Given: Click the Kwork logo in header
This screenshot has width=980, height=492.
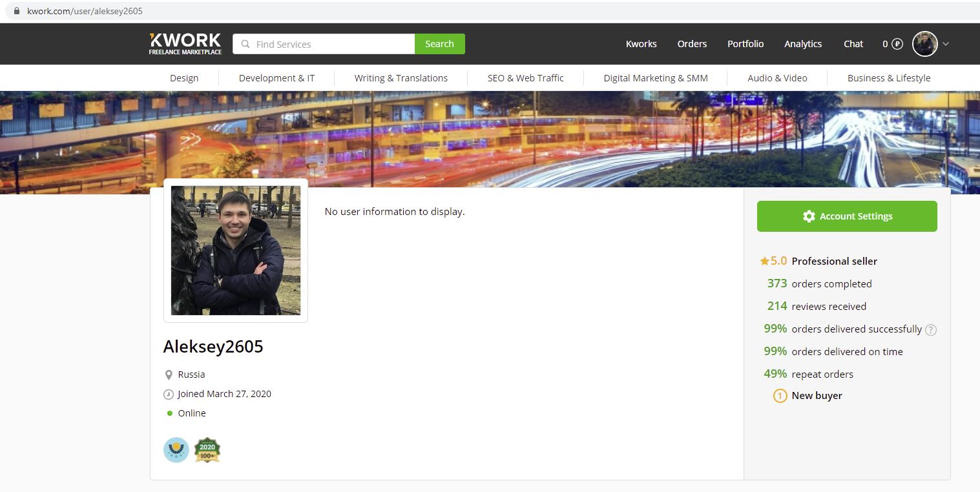Looking at the screenshot, I should [x=185, y=44].
